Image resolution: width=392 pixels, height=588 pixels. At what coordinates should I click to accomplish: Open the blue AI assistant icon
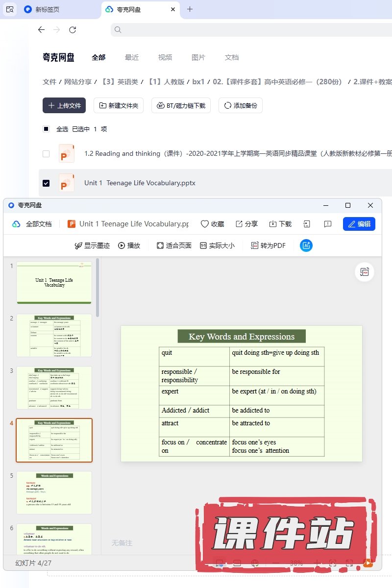tap(306, 245)
